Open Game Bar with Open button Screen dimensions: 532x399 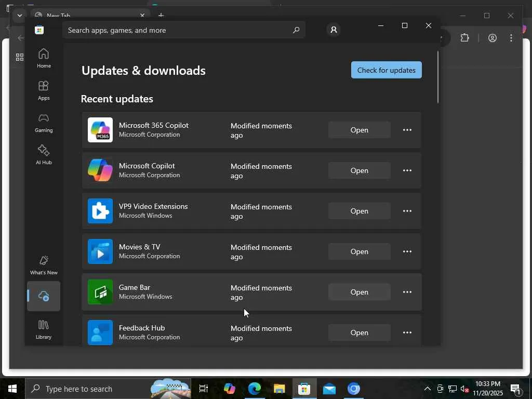pyautogui.click(x=360, y=292)
